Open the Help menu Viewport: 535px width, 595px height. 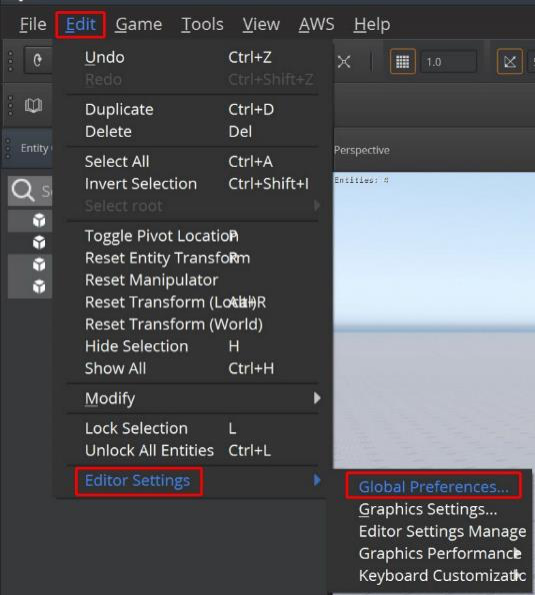372,25
